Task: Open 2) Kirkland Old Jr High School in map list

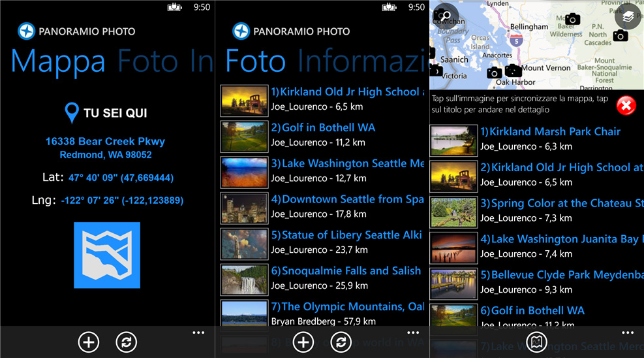Action: pos(562,167)
